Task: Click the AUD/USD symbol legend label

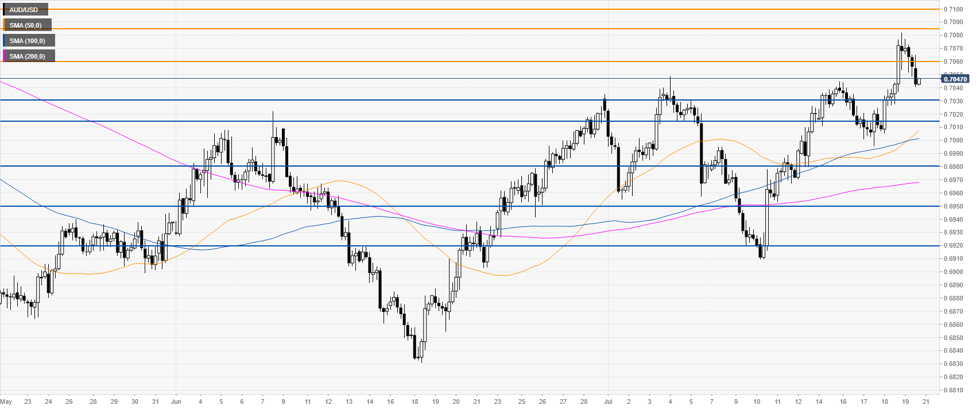Action: [x=24, y=10]
